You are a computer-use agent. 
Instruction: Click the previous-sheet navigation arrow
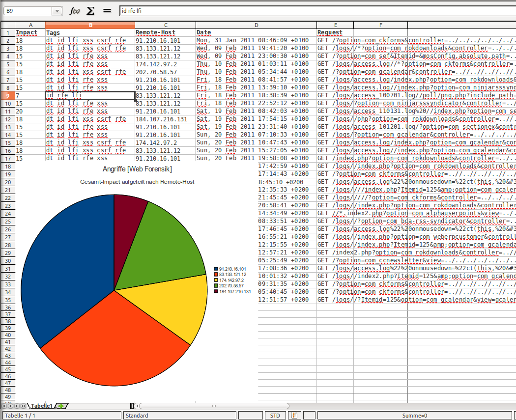click(x=11, y=406)
